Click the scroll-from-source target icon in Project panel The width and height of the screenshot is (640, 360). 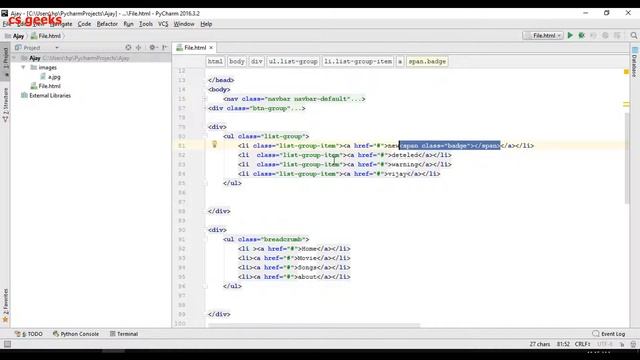pos(128,47)
